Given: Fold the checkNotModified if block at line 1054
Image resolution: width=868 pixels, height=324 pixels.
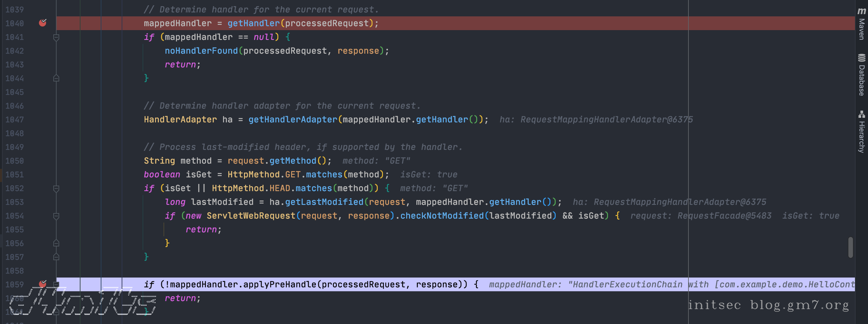Looking at the screenshot, I should [x=56, y=216].
